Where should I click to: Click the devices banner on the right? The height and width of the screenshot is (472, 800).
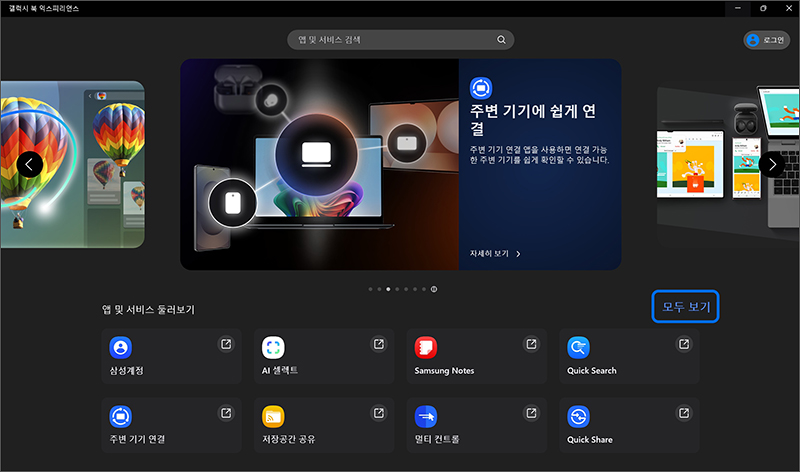[728, 164]
